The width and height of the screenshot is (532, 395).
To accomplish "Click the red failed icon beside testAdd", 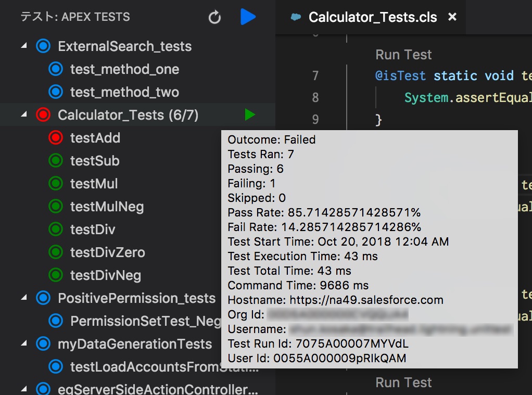I will (56, 138).
